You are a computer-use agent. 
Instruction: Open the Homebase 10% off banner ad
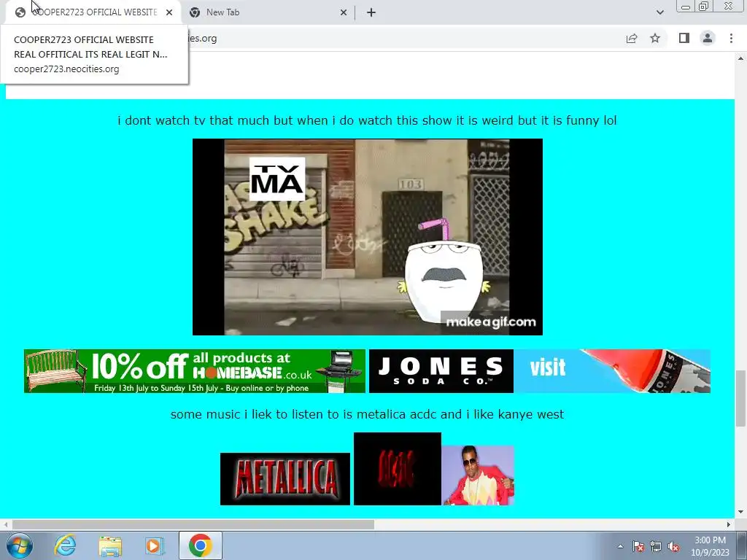click(x=194, y=371)
